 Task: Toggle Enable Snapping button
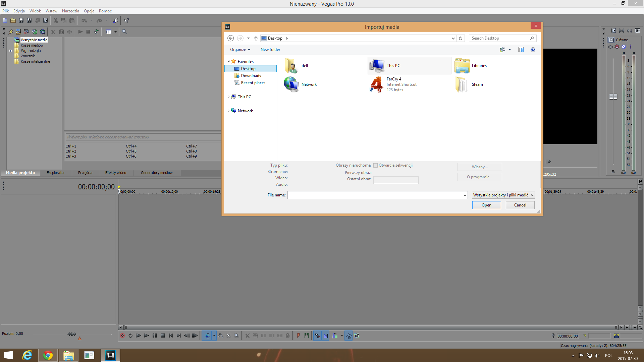pyautogui.click(x=317, y=336)
